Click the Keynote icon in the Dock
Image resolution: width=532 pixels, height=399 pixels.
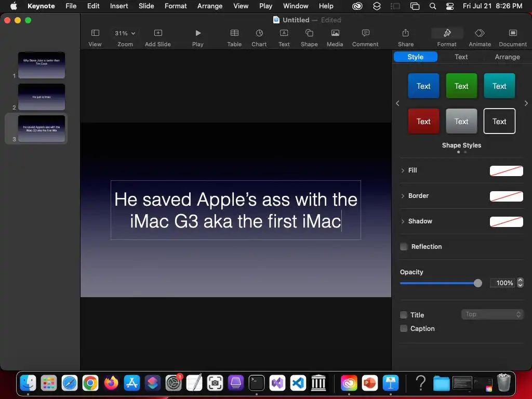click(391, 383)
